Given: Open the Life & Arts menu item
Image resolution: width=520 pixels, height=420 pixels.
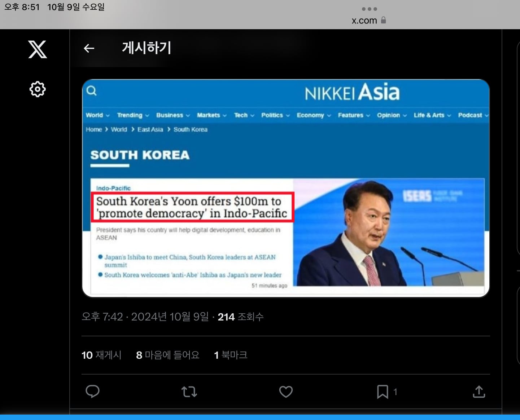Looking at the screenshot, I should click(432, 115).
